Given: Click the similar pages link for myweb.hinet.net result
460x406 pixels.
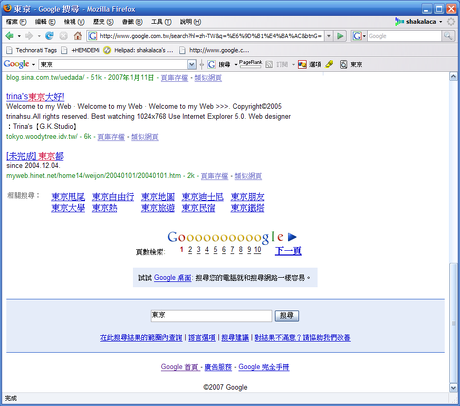Looking at the screenshot, I should [248, 176].
